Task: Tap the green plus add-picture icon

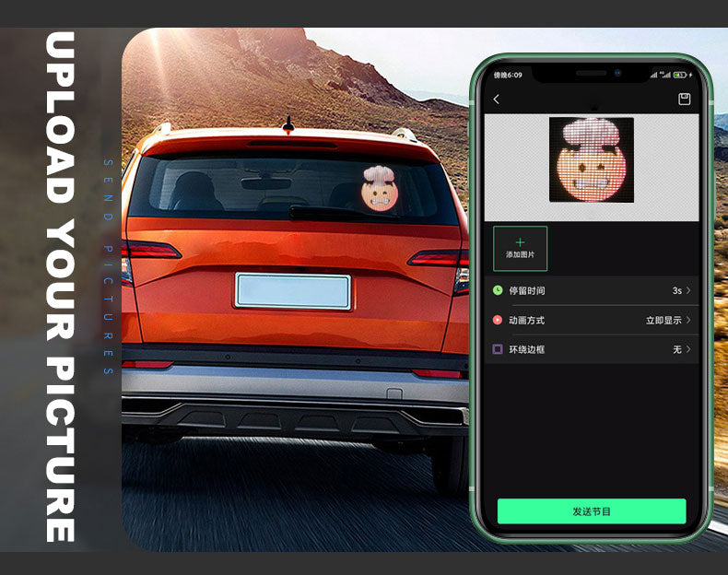Action: pyautogui.click(x=520, y=242)
